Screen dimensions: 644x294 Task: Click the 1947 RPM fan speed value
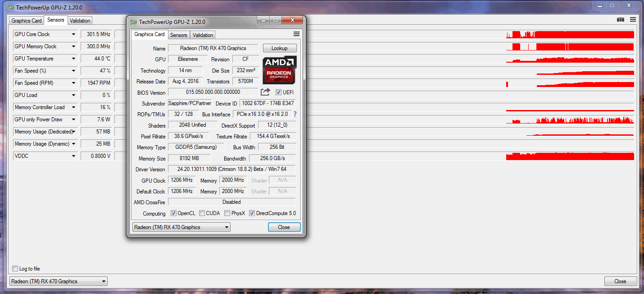pos(96,83)
